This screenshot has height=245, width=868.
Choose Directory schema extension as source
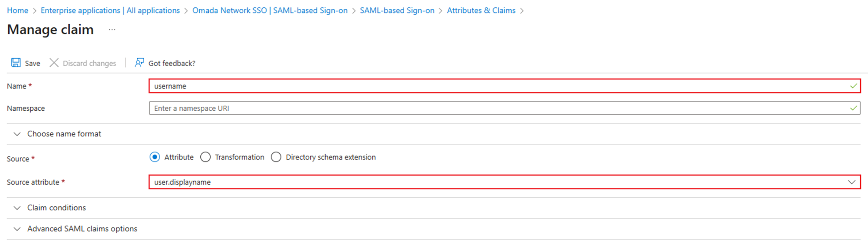[276, 157]
